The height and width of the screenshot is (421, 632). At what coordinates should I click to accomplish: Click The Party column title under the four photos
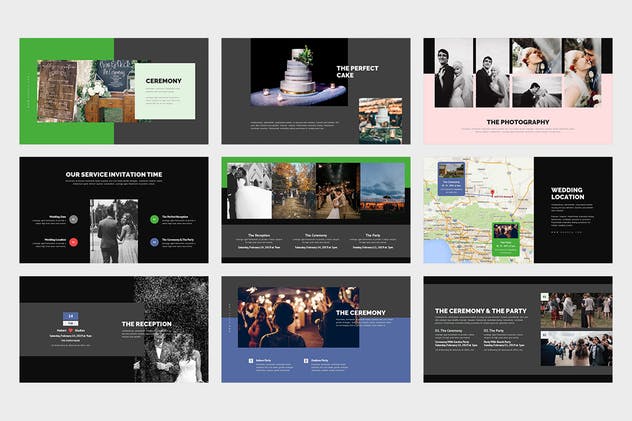click(x=373, y=235)
